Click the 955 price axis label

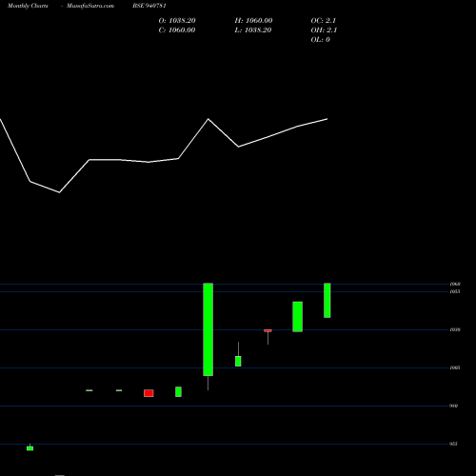pos(453,444)
